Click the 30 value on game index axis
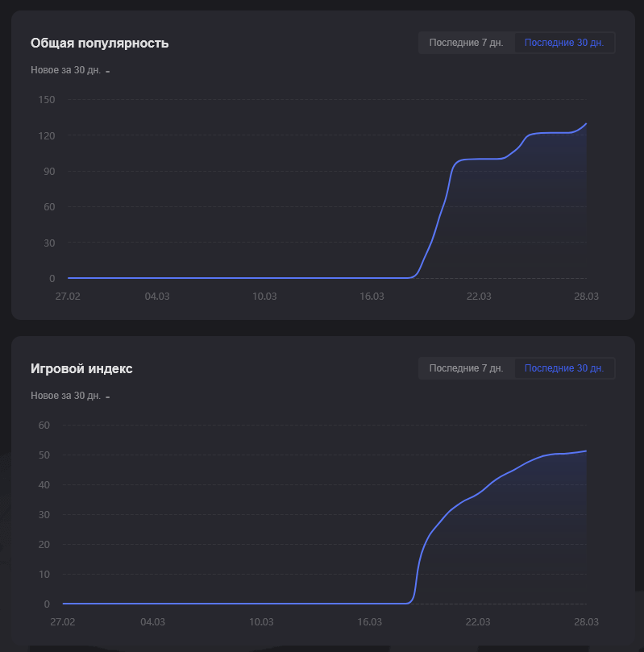644x652 pixels. click(x=44, y=514)
